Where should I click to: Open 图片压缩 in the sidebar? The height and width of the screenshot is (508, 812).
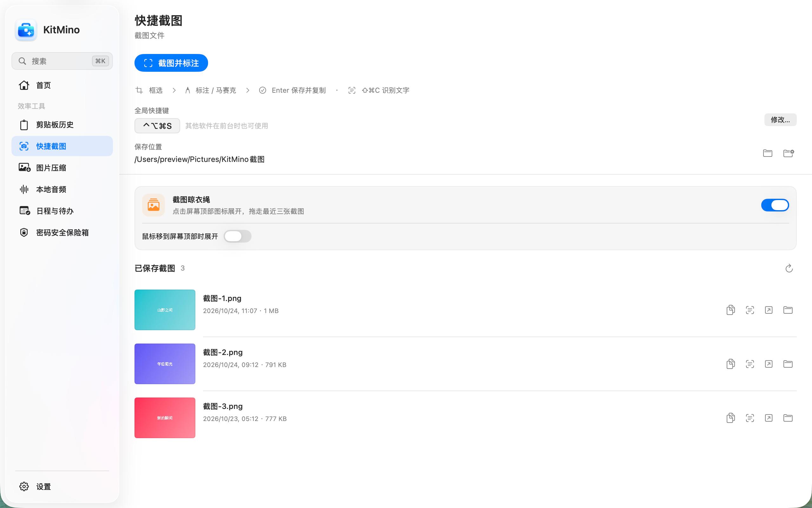pyautogui.click(x=62, y=168)
